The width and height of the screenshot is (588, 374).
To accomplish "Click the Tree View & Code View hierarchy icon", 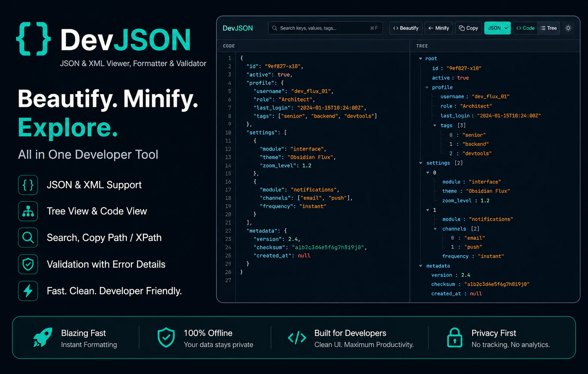I will point(28,211).
